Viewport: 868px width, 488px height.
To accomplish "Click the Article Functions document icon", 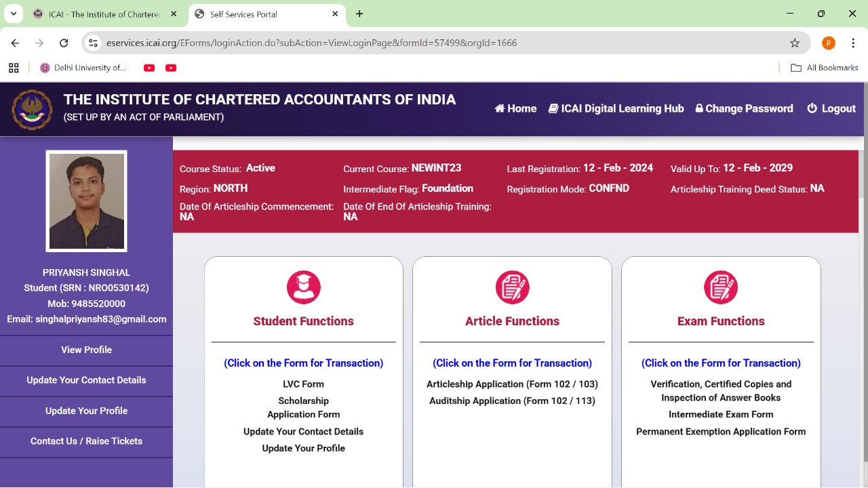I will pos(512,287).
